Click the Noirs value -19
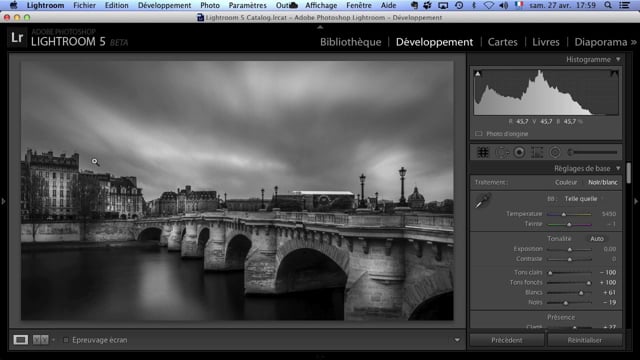 point(609,302)
